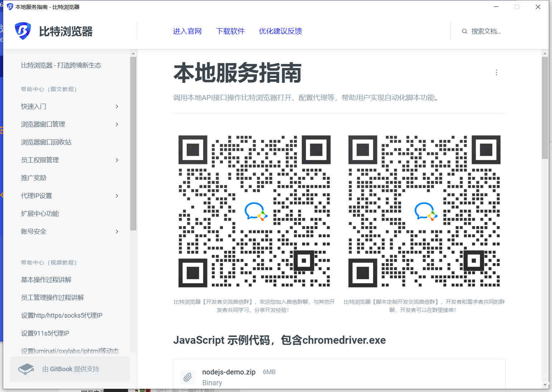Image resolution: width=552 pixels, height=392 pixels.
Task: Open the script customization group QR code
Action: tap(424, 211)
